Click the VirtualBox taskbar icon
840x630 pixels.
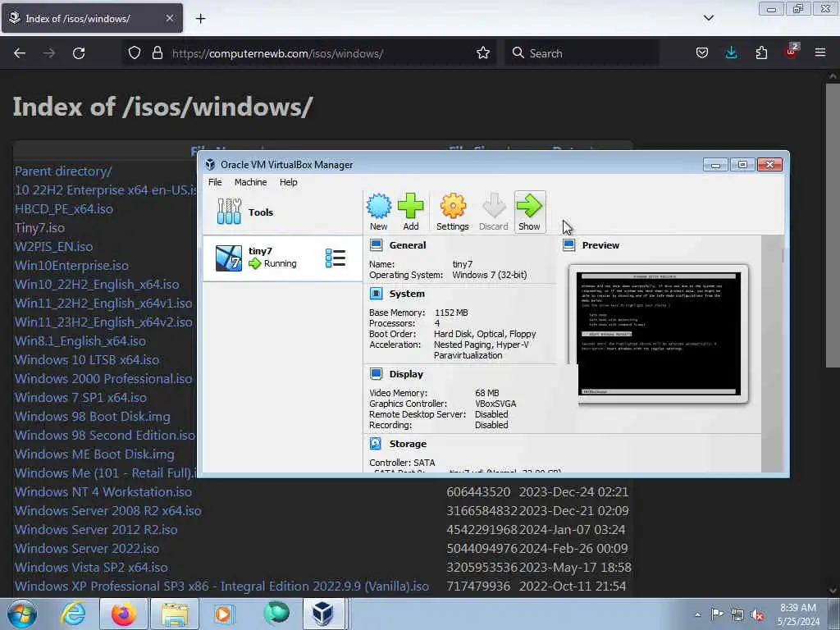pyautogui.click(x=323, y=614)
